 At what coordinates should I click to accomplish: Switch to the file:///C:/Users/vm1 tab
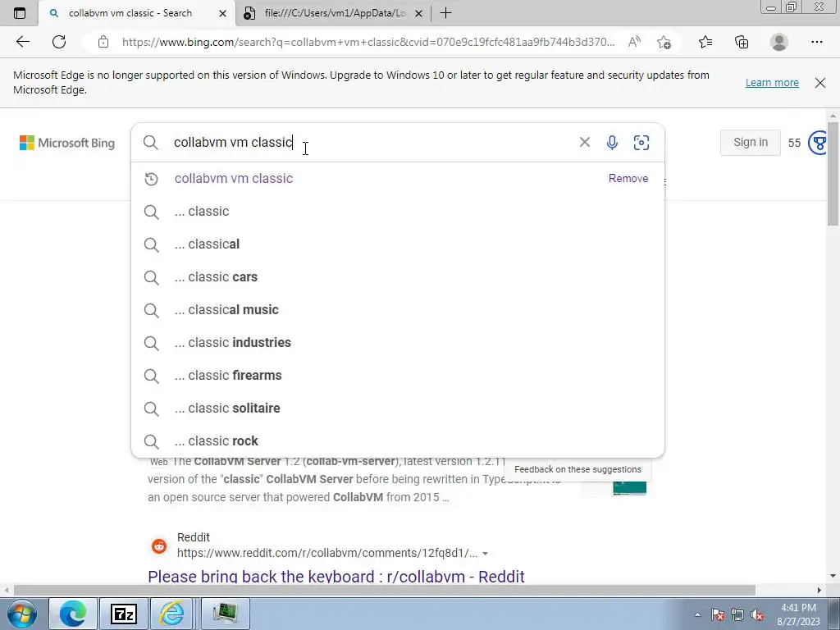(x=333, y=13)
